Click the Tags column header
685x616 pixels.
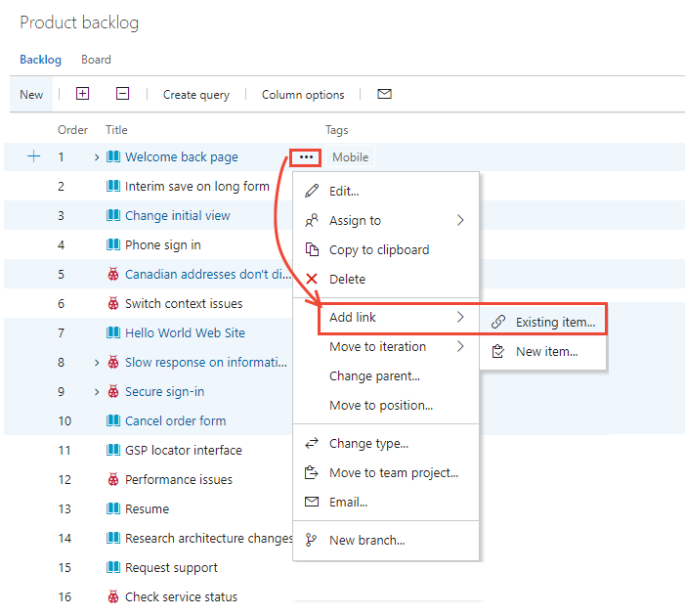coord(336,130)
